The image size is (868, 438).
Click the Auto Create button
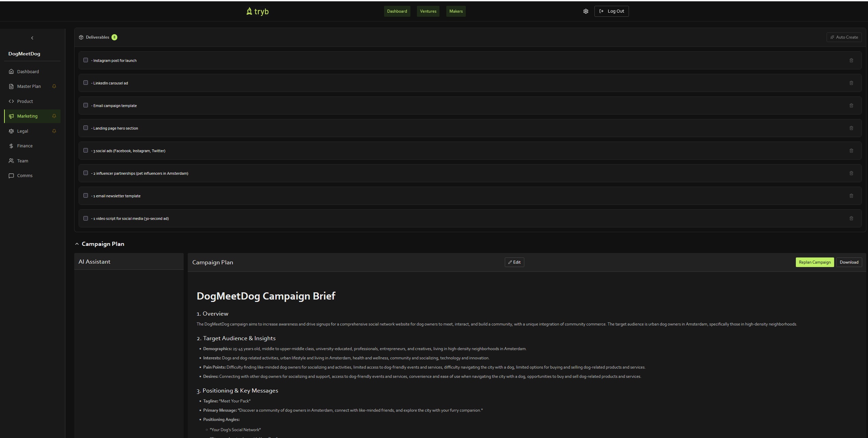[844, 37]
